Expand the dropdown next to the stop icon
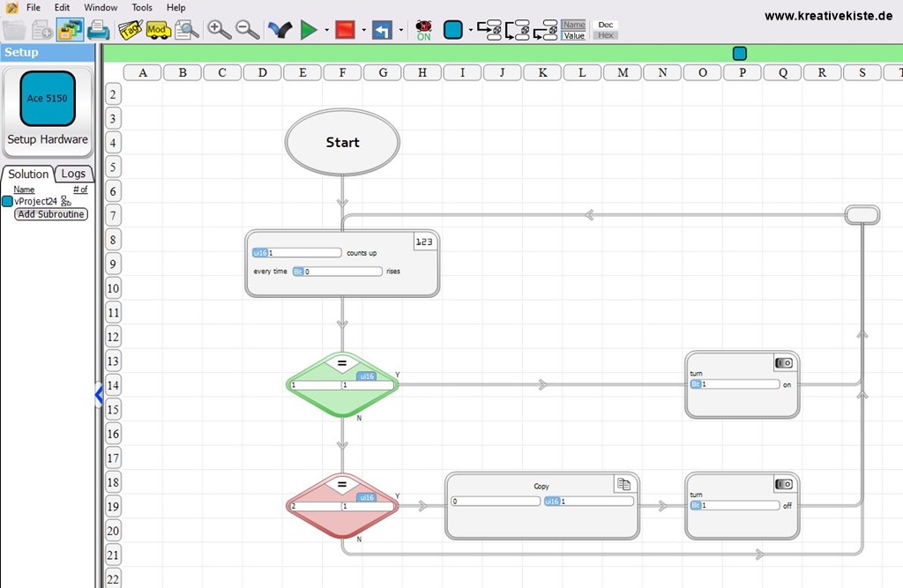 (363, 29)
